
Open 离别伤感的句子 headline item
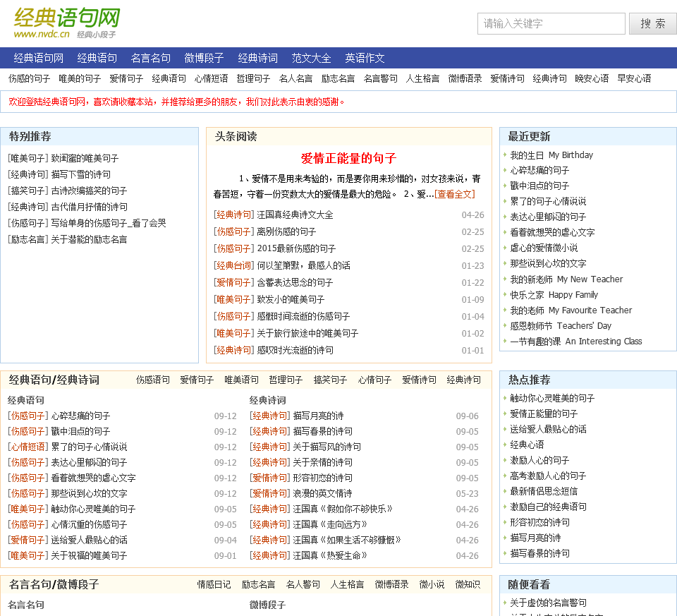pyautogui.click(x=287, y=232)
